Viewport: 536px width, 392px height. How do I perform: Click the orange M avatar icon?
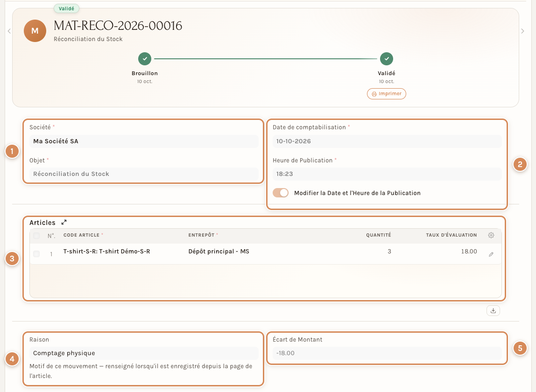[35, 31]
